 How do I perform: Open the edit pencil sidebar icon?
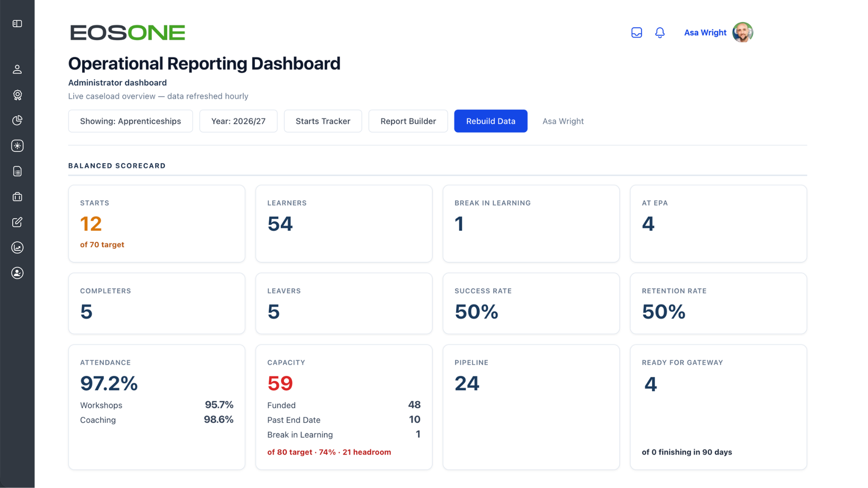click(x=17, y=222)
